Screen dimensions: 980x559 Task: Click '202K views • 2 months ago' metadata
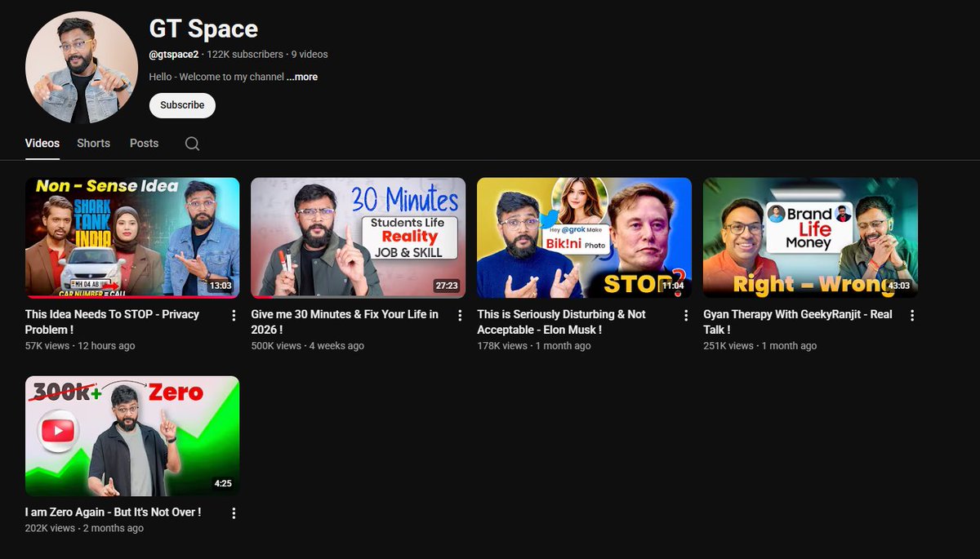tap(84, 528)
